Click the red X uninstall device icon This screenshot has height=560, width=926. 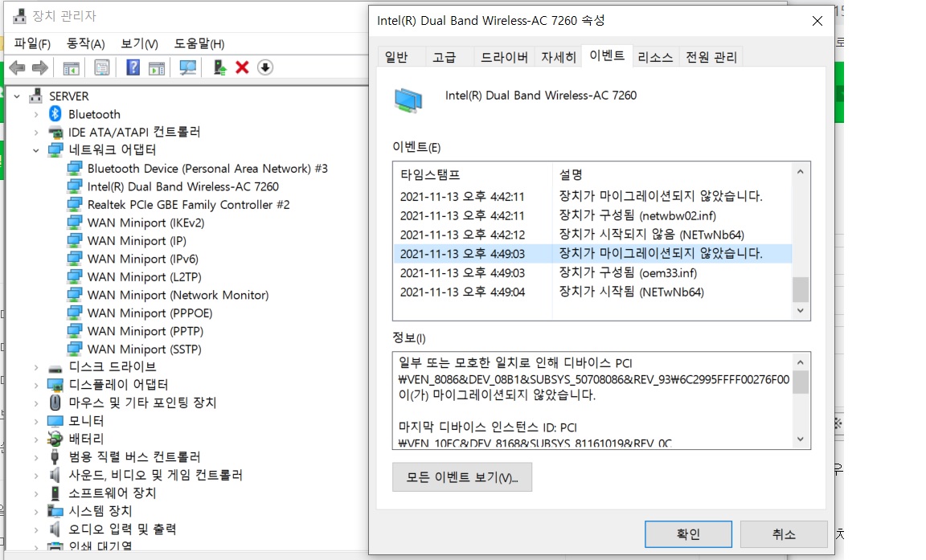[242, 67]
